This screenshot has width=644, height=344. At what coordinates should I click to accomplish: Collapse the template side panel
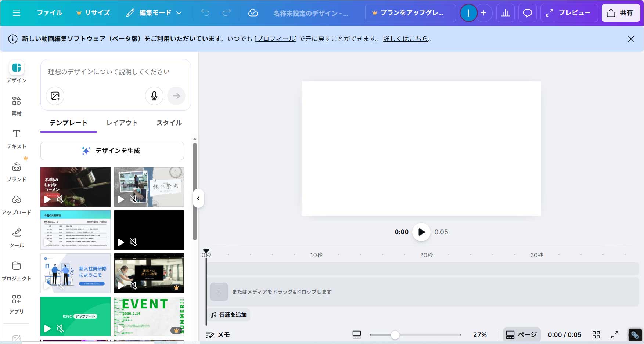click(x=198, y=199)
